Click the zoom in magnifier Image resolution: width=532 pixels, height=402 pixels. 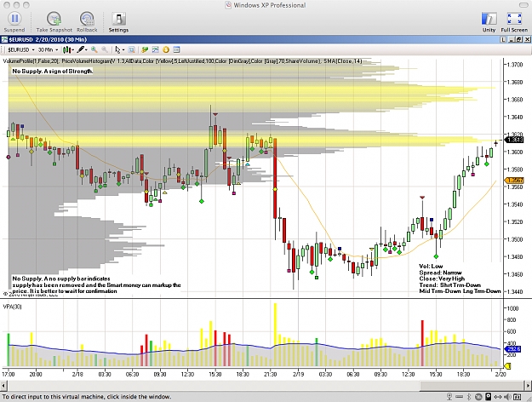pos(94,50)
